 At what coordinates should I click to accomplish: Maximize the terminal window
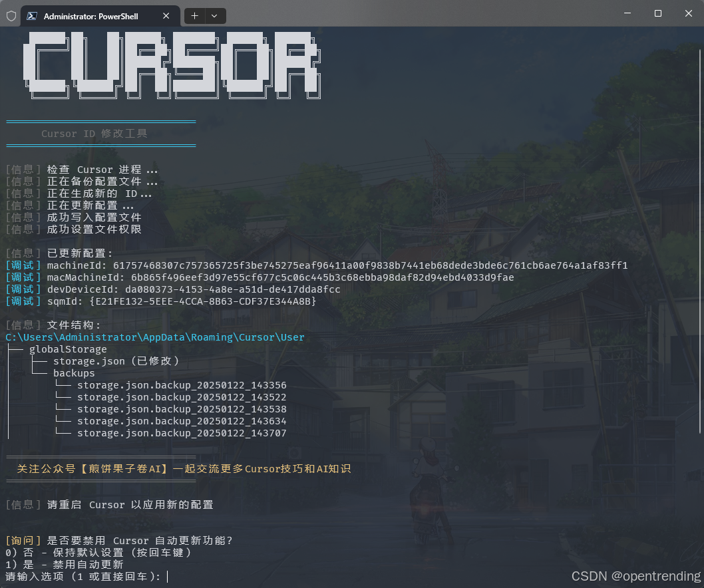tap(658, 13)
